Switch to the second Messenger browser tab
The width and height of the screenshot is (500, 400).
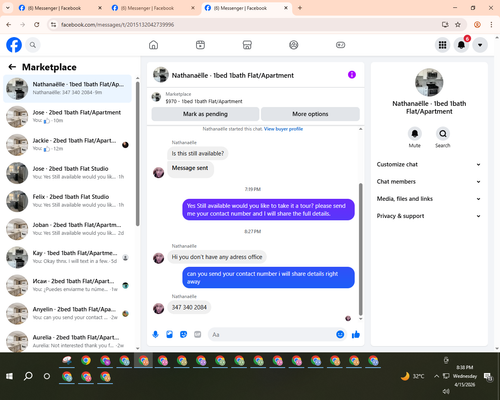coord(153,8)
